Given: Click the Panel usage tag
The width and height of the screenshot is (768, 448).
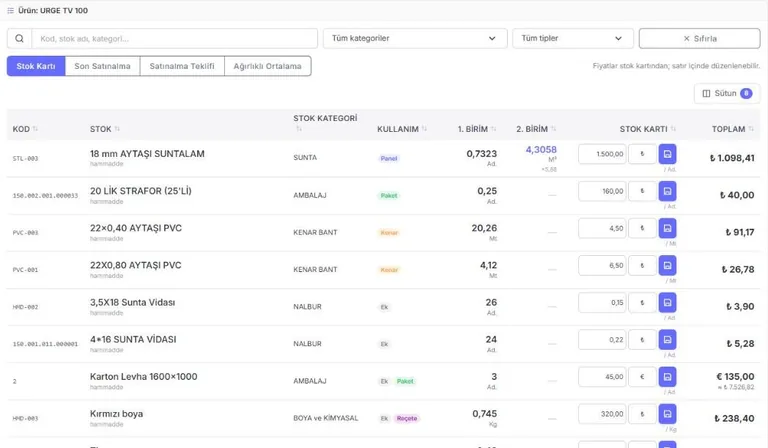Looking at the screenshot, I should tap(389, 158).
